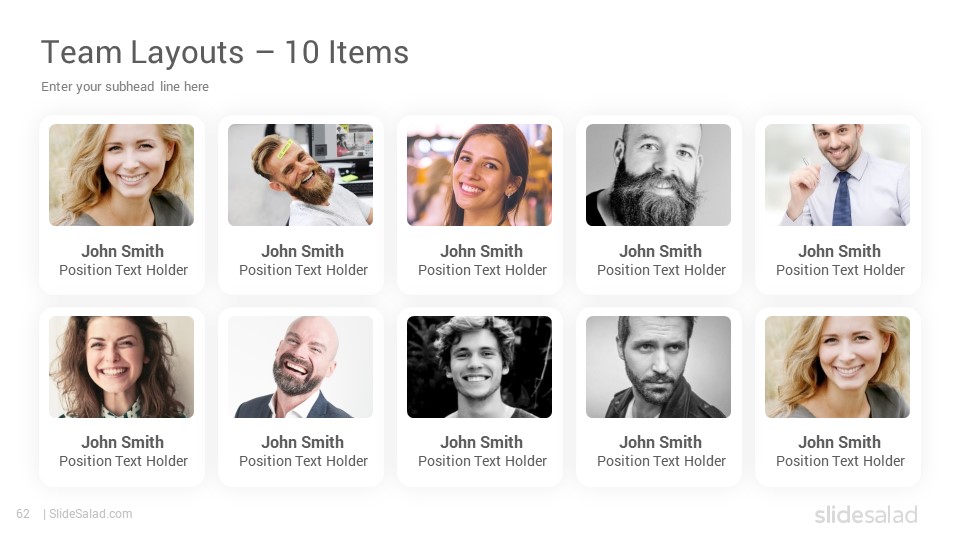Select the bald laughing man in suit

(301, 367)
